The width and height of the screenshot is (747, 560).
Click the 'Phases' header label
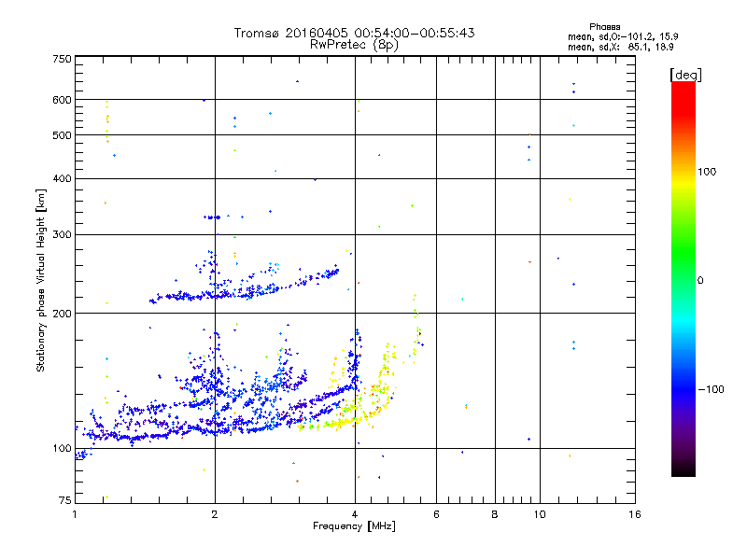604,27
